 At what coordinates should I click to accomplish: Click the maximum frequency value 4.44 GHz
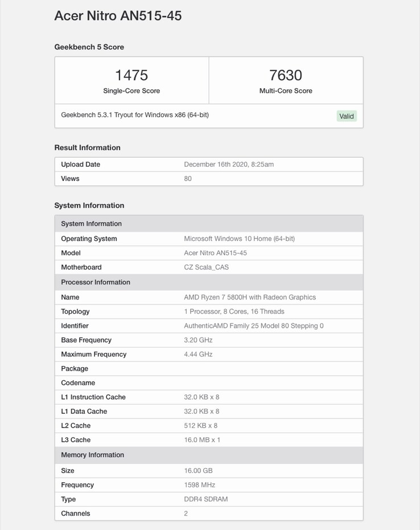tap(198, 354)
